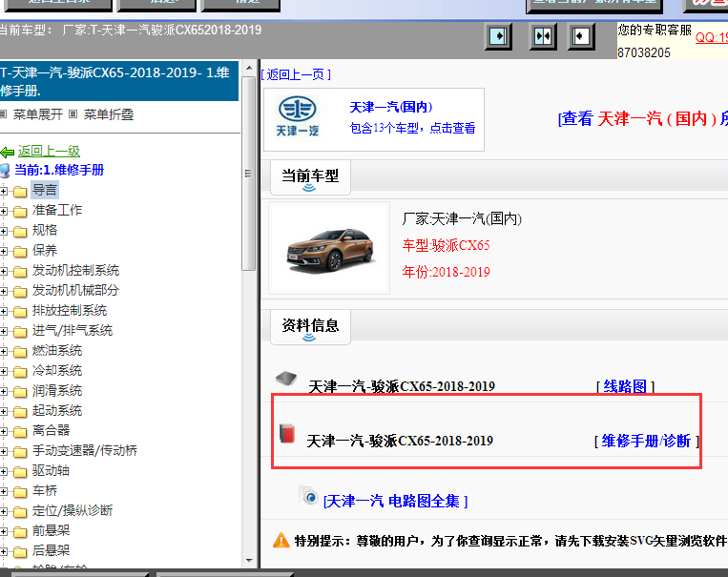Open the 天津一汽 电路图全集 link

point(396,502)
